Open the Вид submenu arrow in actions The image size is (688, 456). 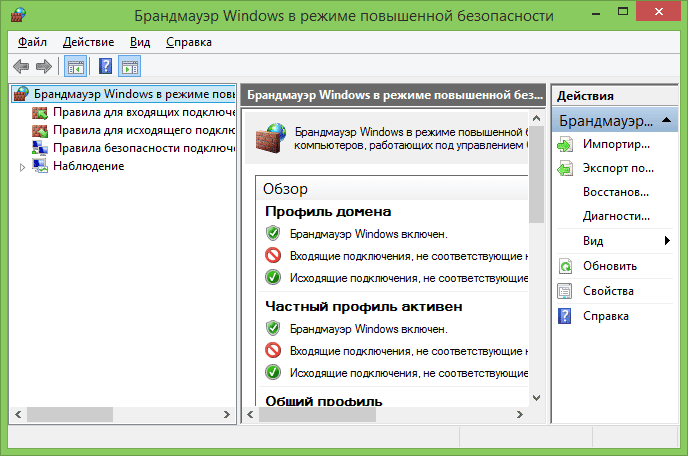[x=667, y=241]
